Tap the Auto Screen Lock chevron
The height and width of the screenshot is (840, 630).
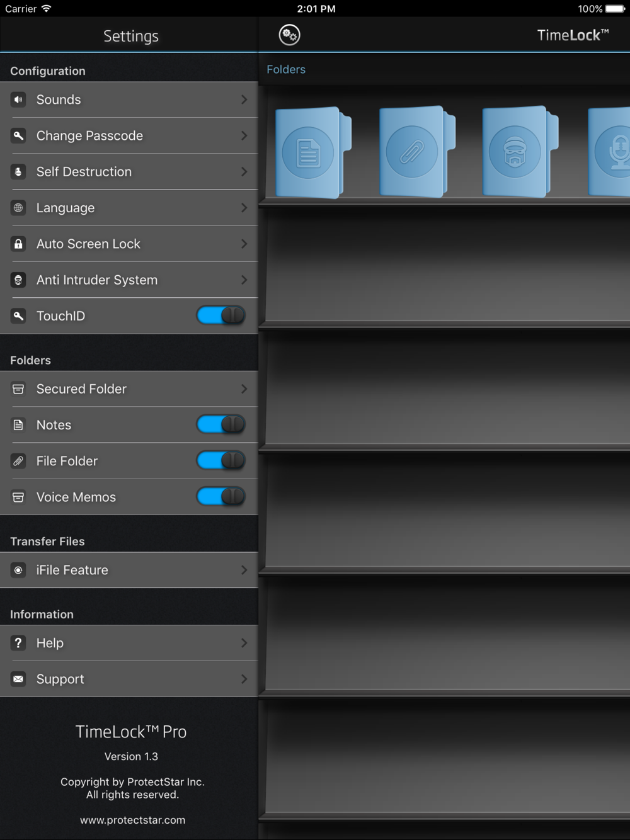coord(244,244)
